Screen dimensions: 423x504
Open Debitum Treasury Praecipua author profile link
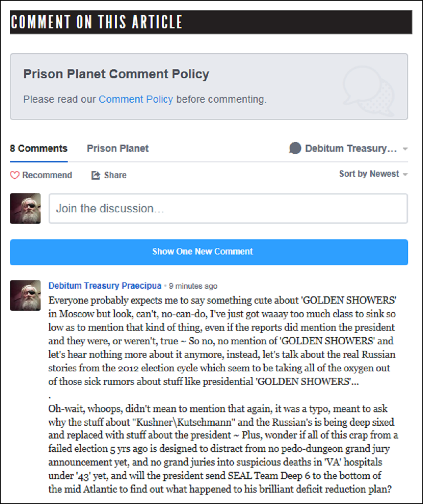[105, 286]
